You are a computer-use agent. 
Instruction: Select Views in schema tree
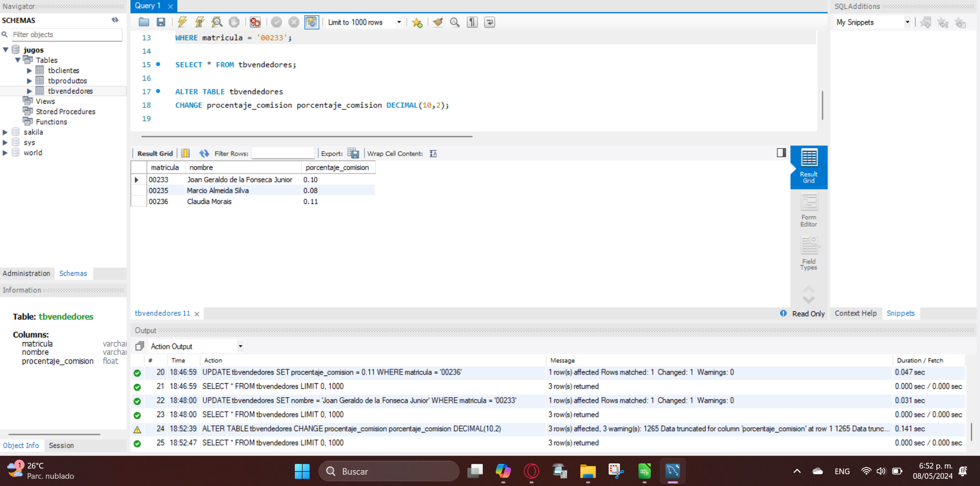point(45,101)
